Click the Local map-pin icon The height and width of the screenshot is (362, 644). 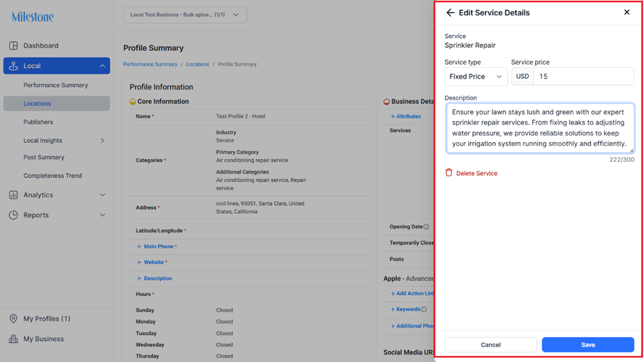tap(13, 65)
